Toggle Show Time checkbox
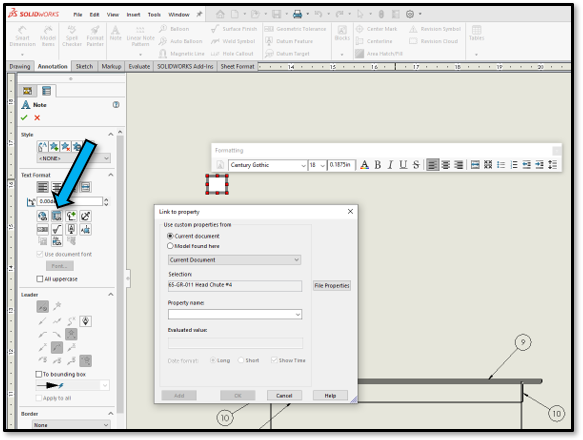 (274, 360)
